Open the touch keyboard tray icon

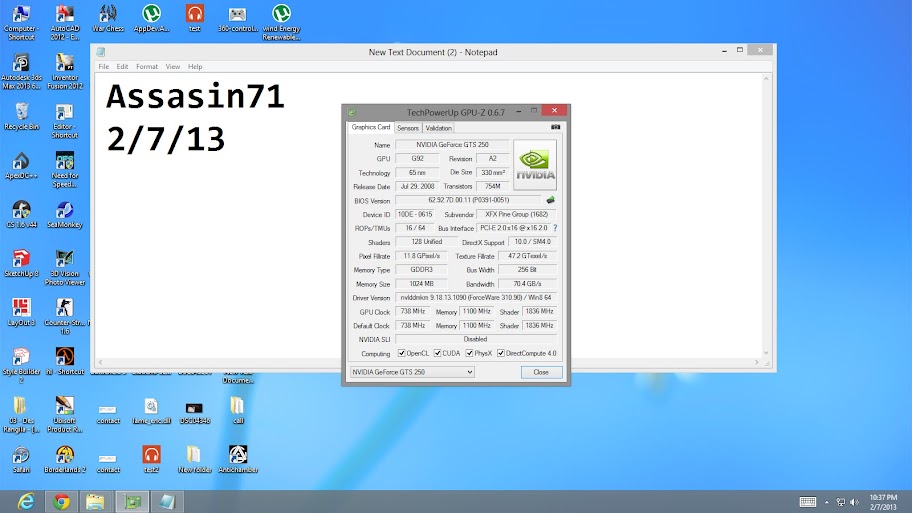point(808,501)
